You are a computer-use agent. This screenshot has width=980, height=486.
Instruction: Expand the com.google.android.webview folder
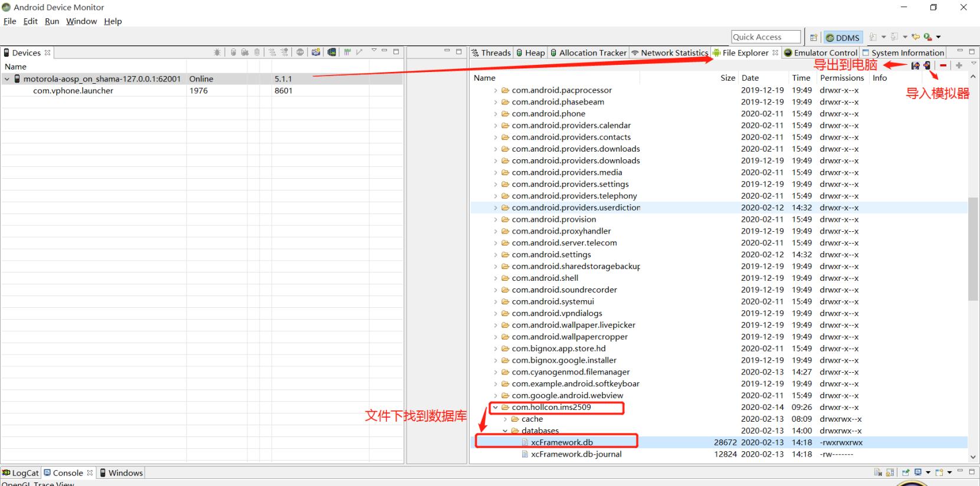tap(496, 396)
